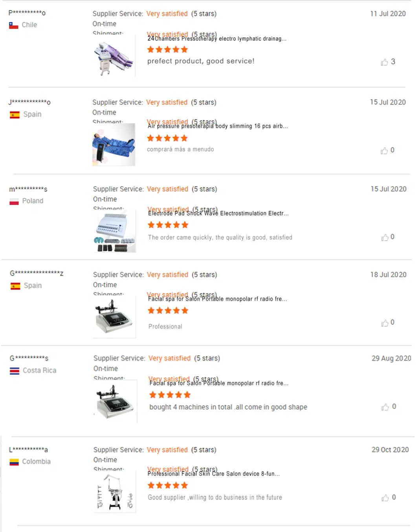Screen dimensions: 416x532
Task: Open 'Electrode Pad Shock Wave' product link
Action: [218, 214]
